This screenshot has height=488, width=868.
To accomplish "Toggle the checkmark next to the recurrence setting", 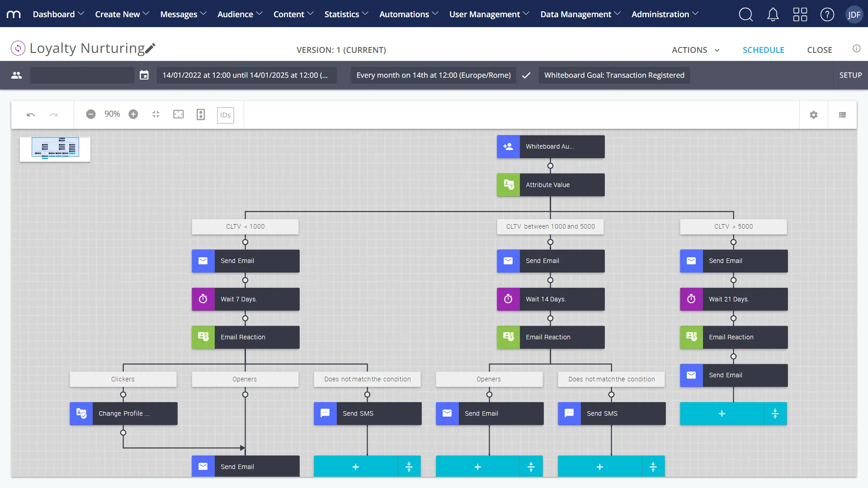I will 526,75.
